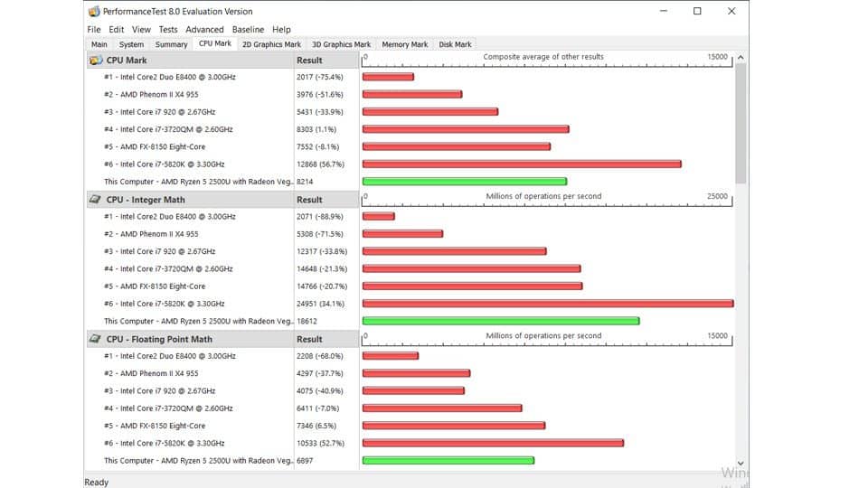This screenshot has height=488, width=868.
Task: Click Integer Math result 18612
Action: click(x=307, y=321)
